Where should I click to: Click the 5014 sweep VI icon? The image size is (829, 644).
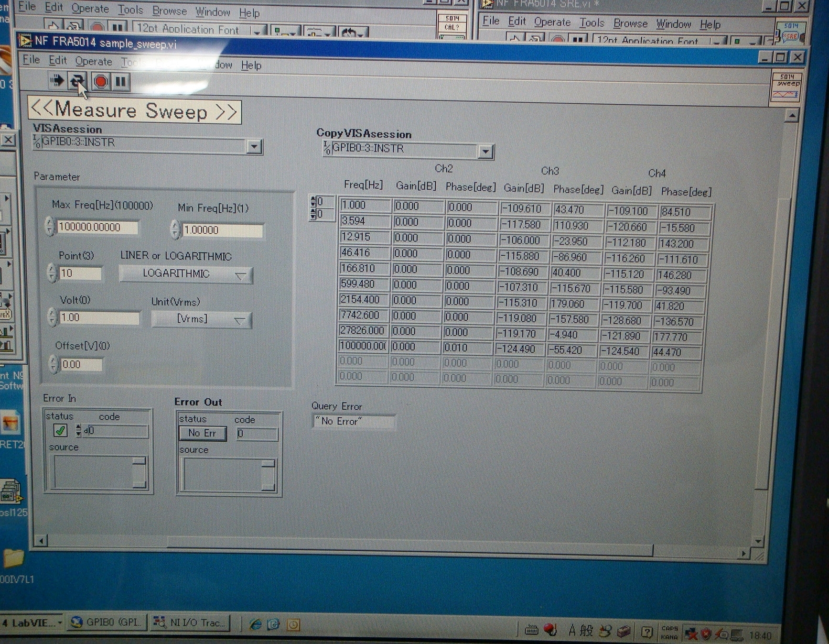pos(788,88)
